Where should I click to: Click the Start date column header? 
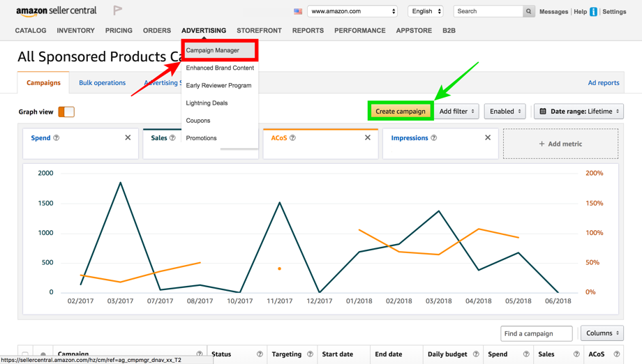pos(337,354)
